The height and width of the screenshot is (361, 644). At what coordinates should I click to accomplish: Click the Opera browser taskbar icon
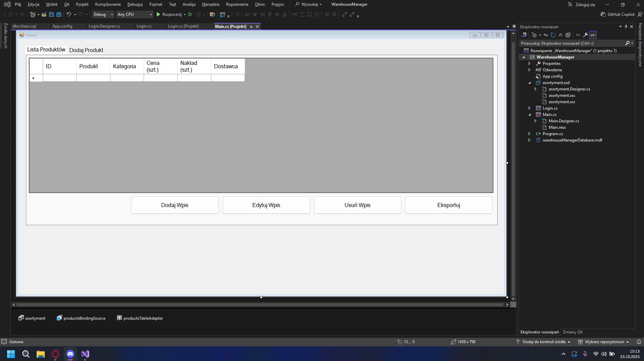click(56, 354)
